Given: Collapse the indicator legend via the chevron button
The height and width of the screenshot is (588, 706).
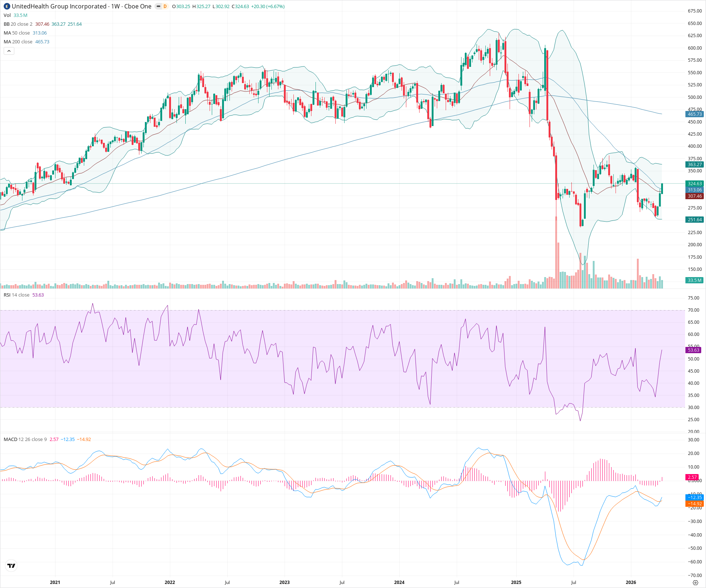Looking at the screenshot, I should pos(8,51).
